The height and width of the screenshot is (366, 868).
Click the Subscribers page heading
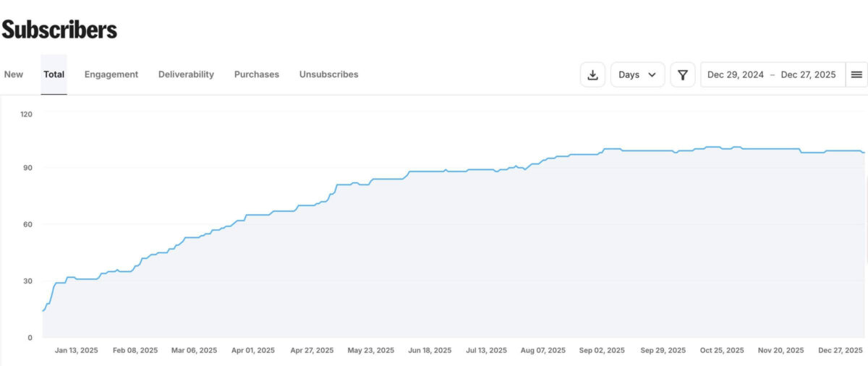point(59,30)
